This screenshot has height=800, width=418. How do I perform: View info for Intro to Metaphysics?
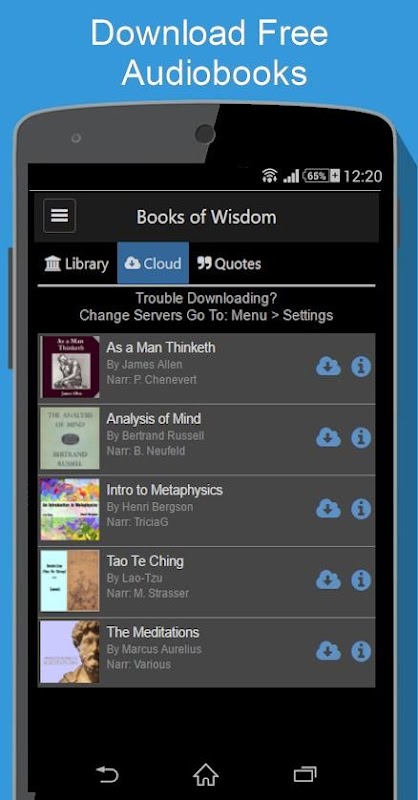(361, 509)
